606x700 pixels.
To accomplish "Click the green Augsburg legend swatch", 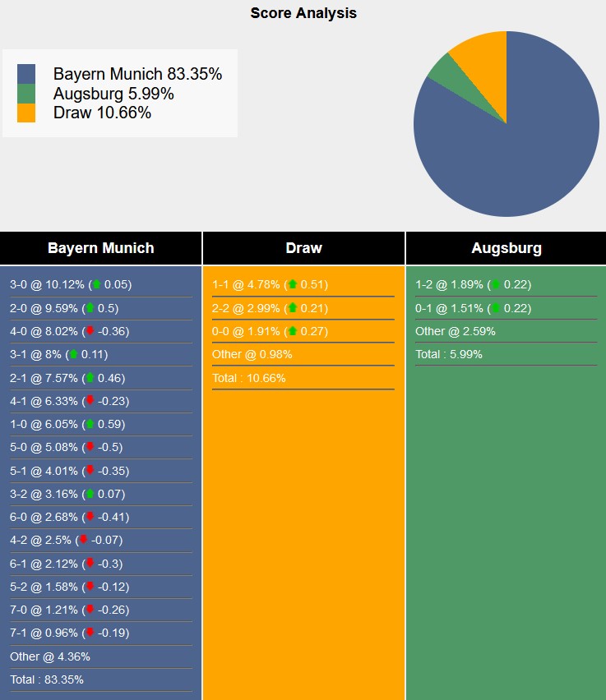I will tap(26, 94).
